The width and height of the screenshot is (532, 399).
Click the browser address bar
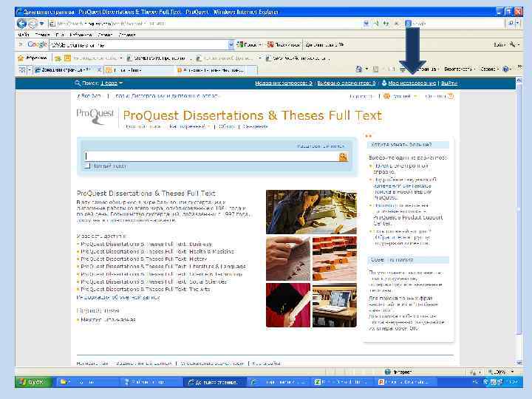(x=205, y=24)
